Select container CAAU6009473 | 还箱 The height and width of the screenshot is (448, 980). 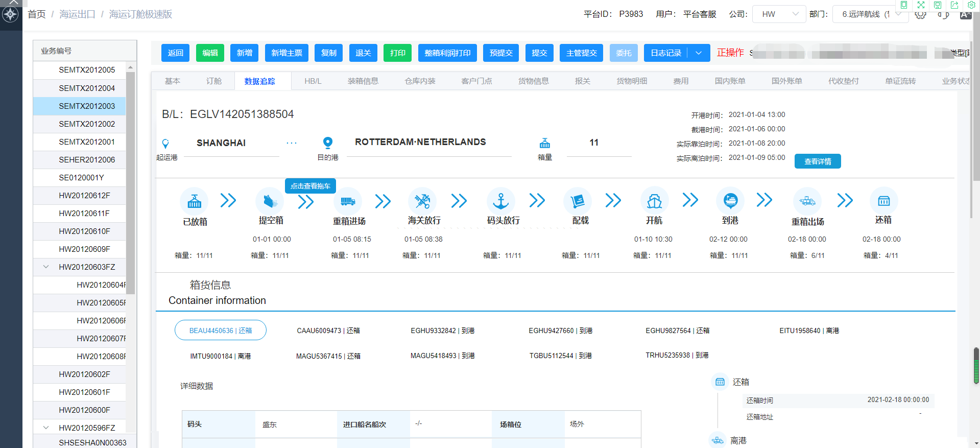[x=328, y=331]
